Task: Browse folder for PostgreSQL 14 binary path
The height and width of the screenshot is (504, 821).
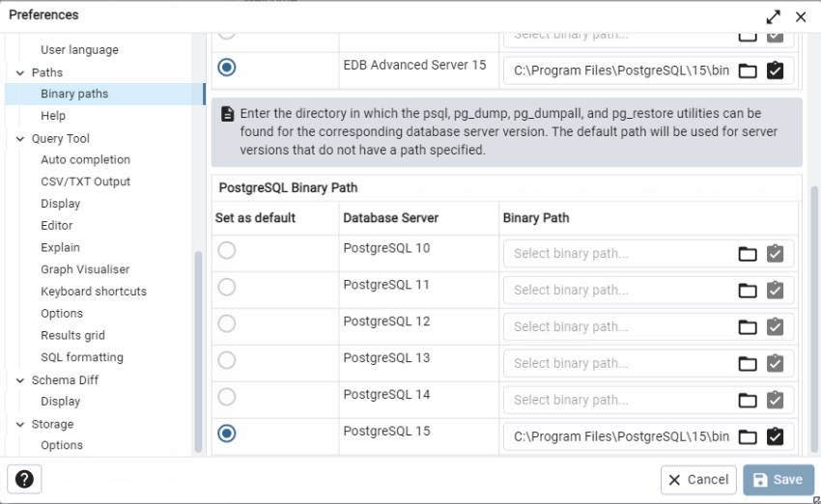Action: coord(748,401)
